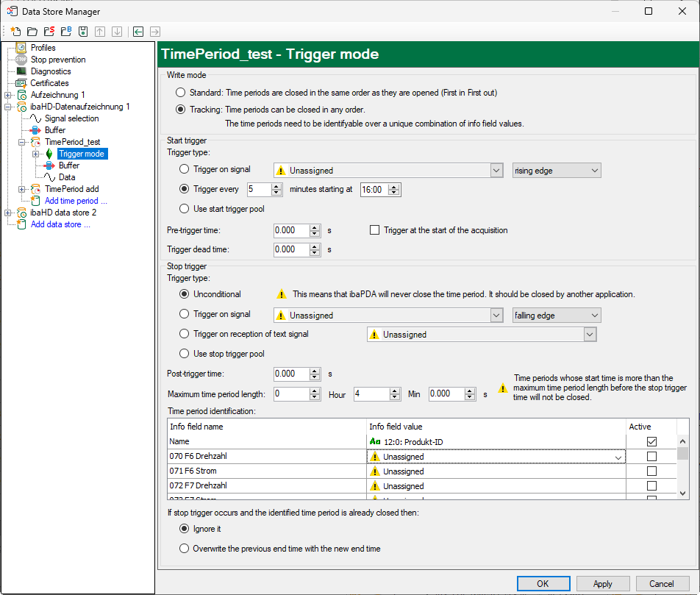Open the rising edge dropdown
Image resolution: width=700 pixels, height=595 pixels.
click(557, 171)
